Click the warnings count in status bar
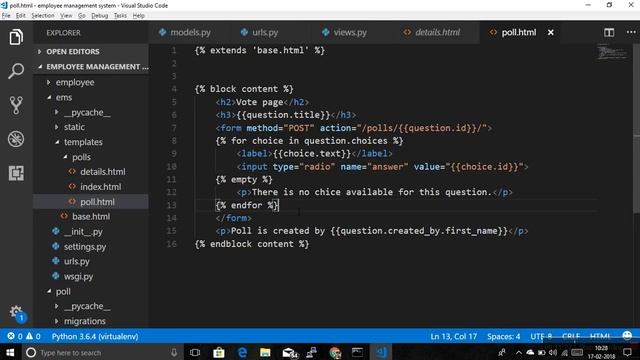 pyautogui.click(x=33, y=336)
